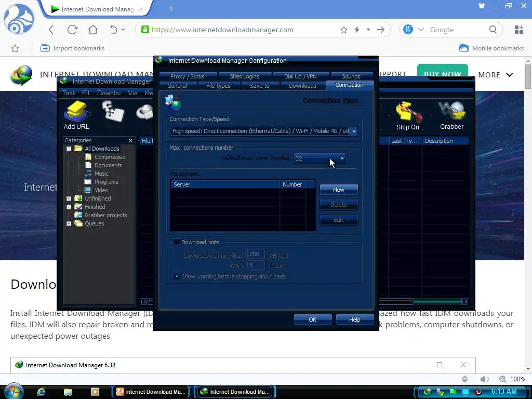Open the undo history dropdown arrow

123,30
